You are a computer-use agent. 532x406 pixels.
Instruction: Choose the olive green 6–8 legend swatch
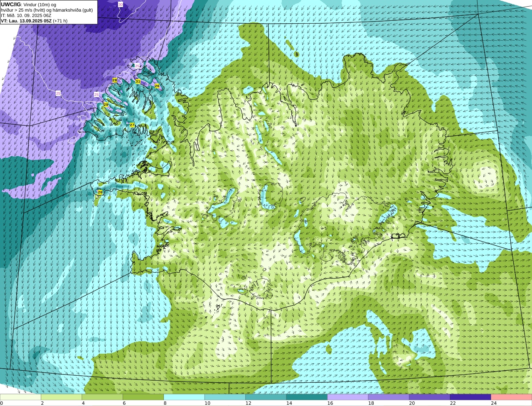(x=143, y=397)
